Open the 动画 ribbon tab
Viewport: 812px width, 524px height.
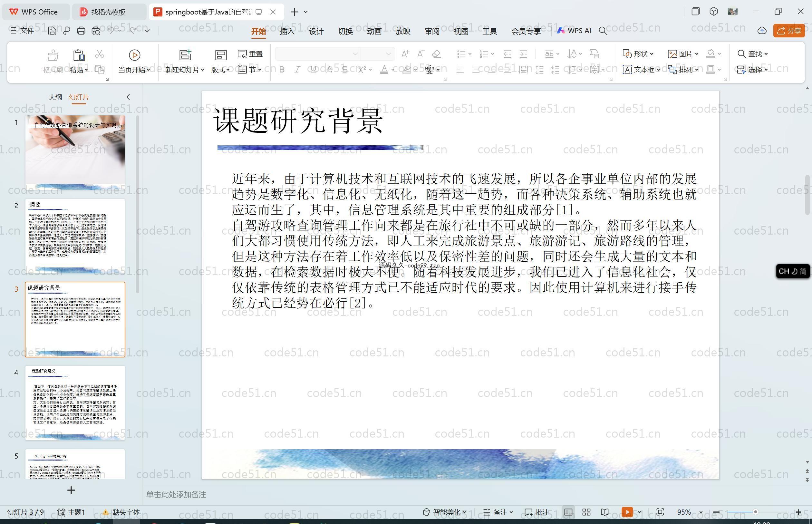point(374,31)
